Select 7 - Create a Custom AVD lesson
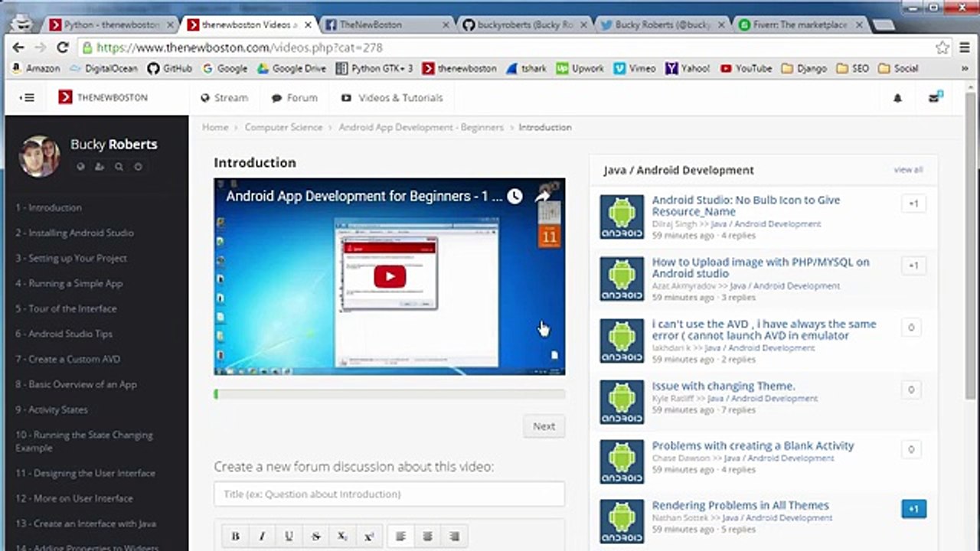 coord(67,359)
